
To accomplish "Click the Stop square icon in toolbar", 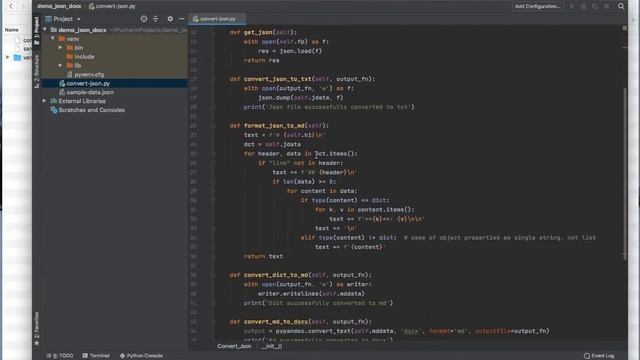I will 607,7.
